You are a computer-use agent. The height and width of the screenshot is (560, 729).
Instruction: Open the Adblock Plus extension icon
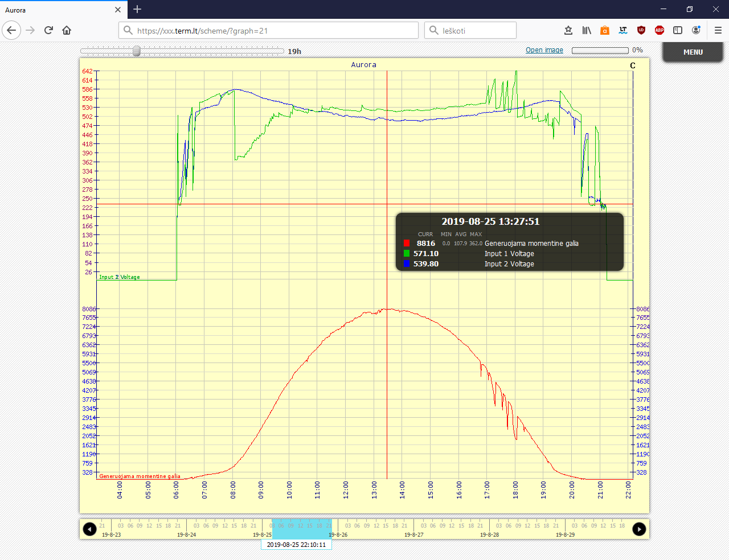click(x=660, y=30)
